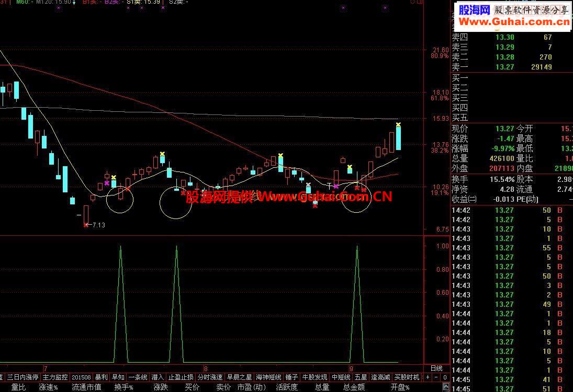Click the minus zoom-out button beside indicator tabs
Screen dimensions: 573x392
(x=436, y=377)
